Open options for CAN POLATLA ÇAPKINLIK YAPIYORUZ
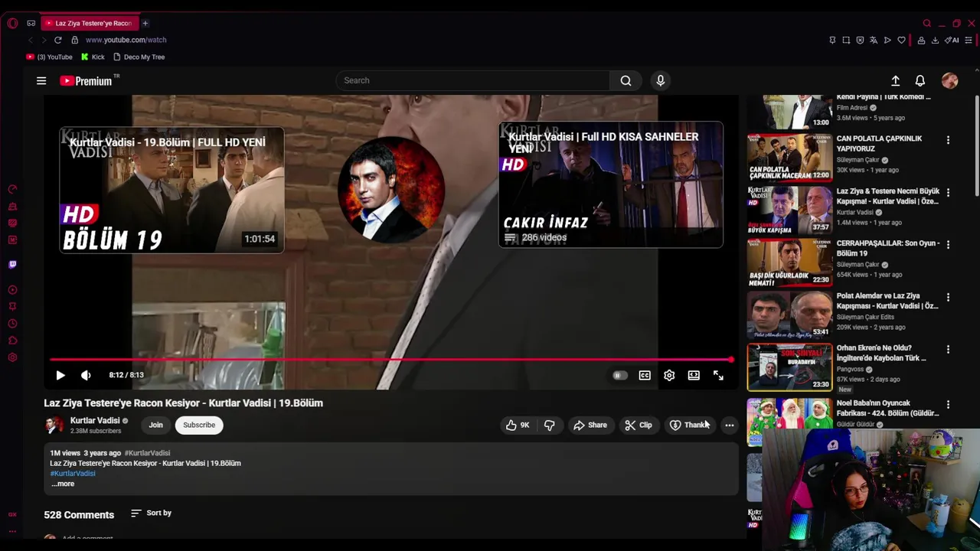980x551 pixels. [x=948, y=140]
